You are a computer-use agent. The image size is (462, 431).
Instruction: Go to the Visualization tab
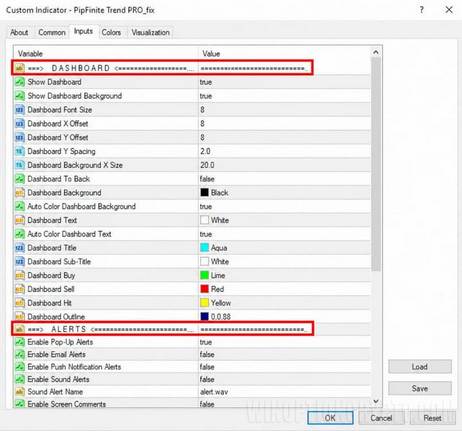click(151, 32)
